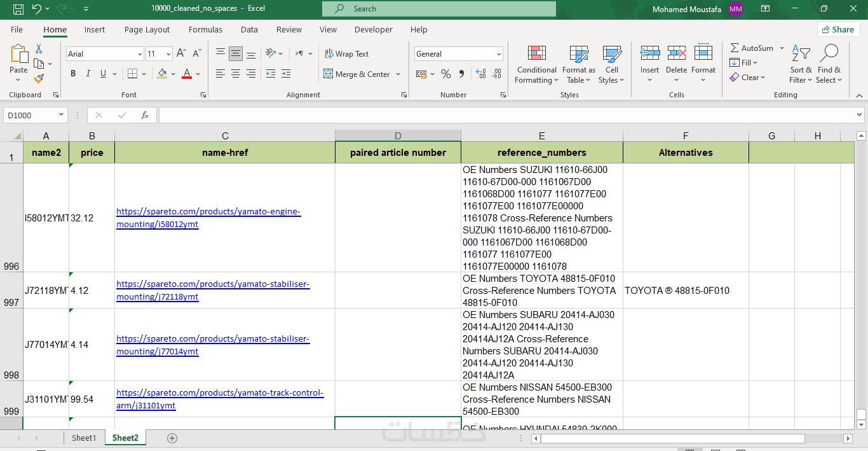Toggle Italic formatting
Image resolution: width=868 pixels, height=451 pixels.
point(88,74)
